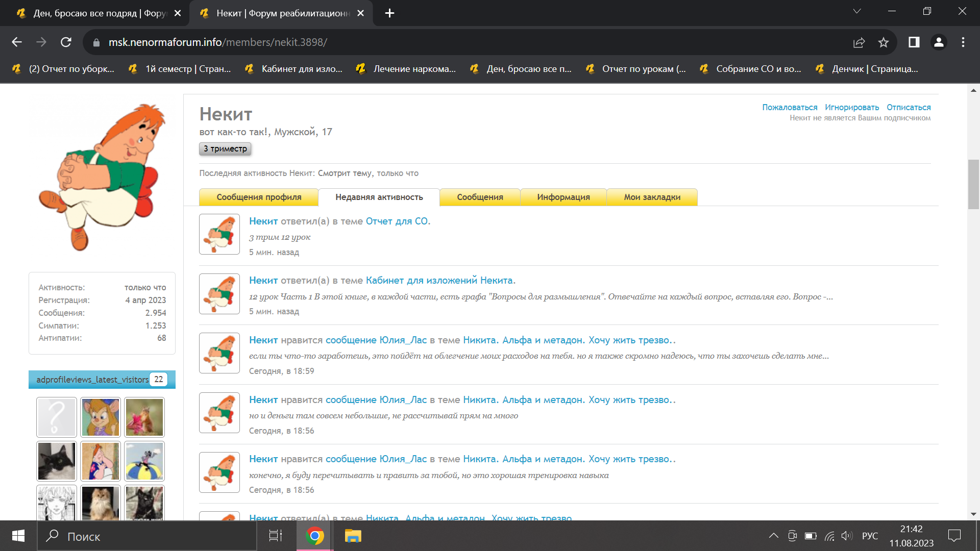This screenshot has width=980, height=551.
Task: Open the Wi-Fi network tray icon
Action: coord(829,536)
